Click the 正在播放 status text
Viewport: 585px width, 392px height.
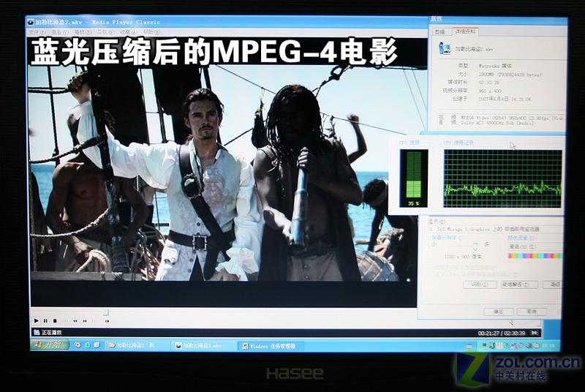coord(52,332)
